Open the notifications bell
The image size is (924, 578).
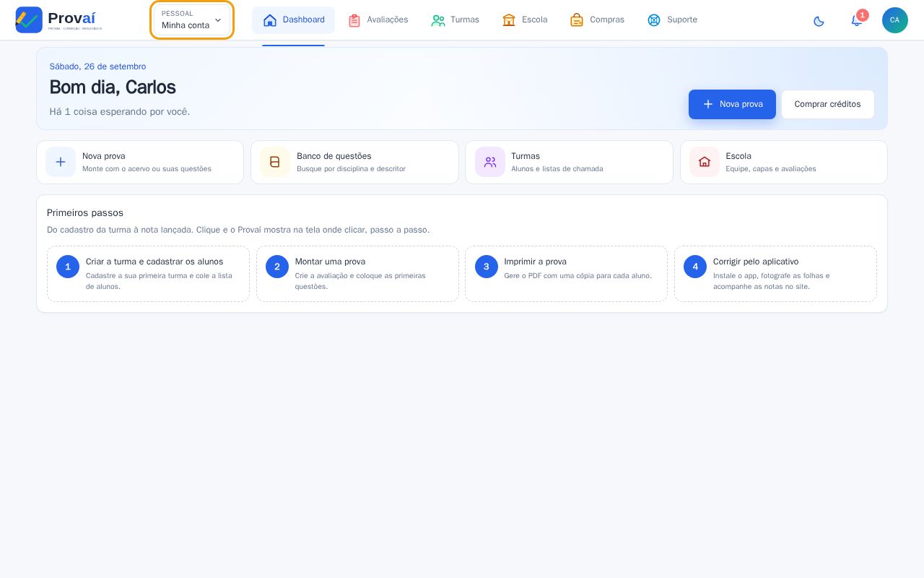[x=857, y=20]
